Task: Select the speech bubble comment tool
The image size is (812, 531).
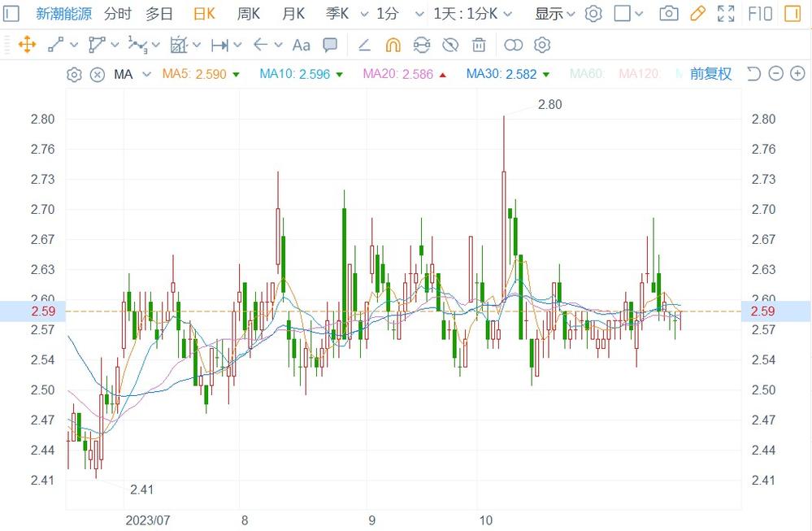Action: tap(330, 45)
